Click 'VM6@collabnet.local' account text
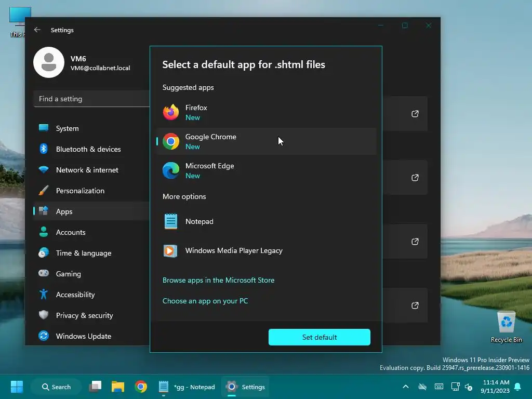The width and height of the screenshot is (532, 399). click(x=100, y=68)
